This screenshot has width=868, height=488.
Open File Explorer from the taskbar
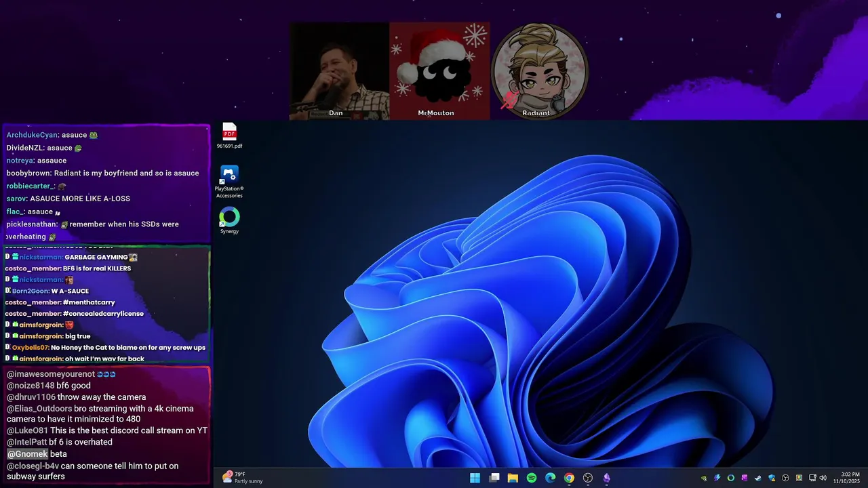pos(513,478)
